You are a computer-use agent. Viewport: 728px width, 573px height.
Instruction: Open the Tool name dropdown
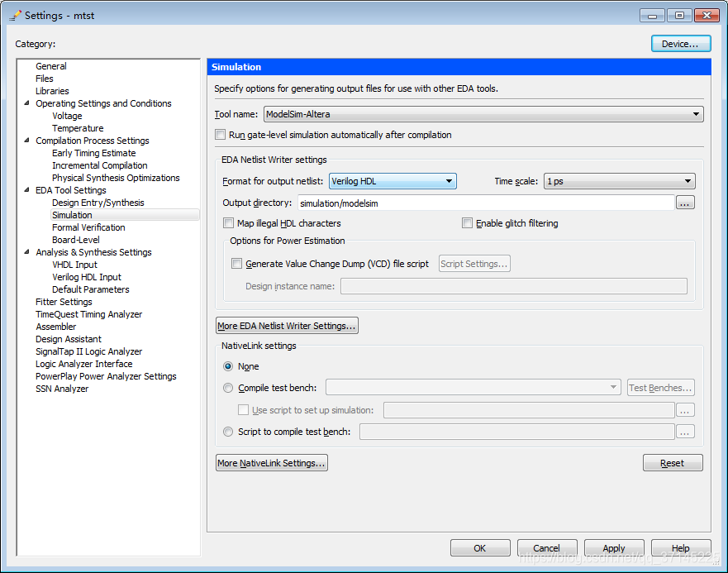pyautogui.click(x=483, y=114)
